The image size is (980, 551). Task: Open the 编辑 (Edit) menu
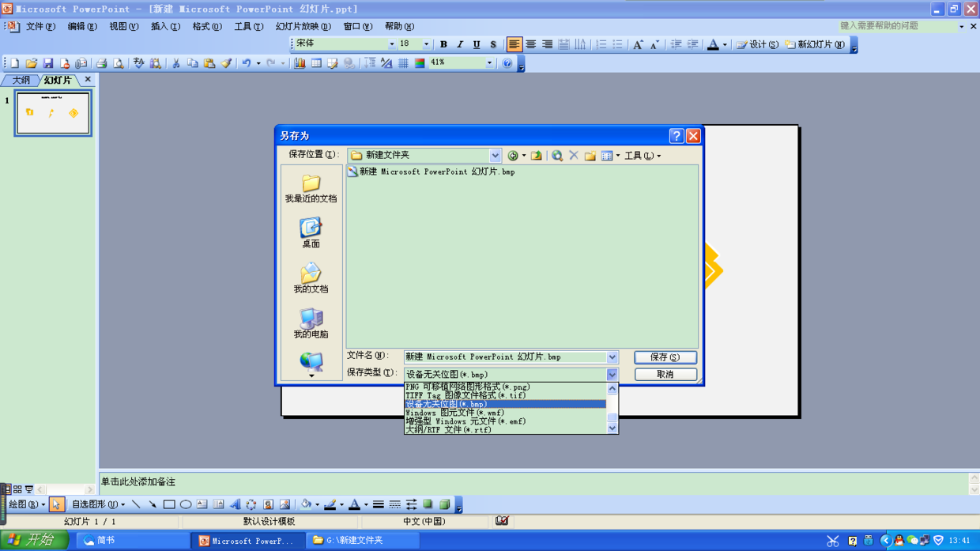(82, 27)
